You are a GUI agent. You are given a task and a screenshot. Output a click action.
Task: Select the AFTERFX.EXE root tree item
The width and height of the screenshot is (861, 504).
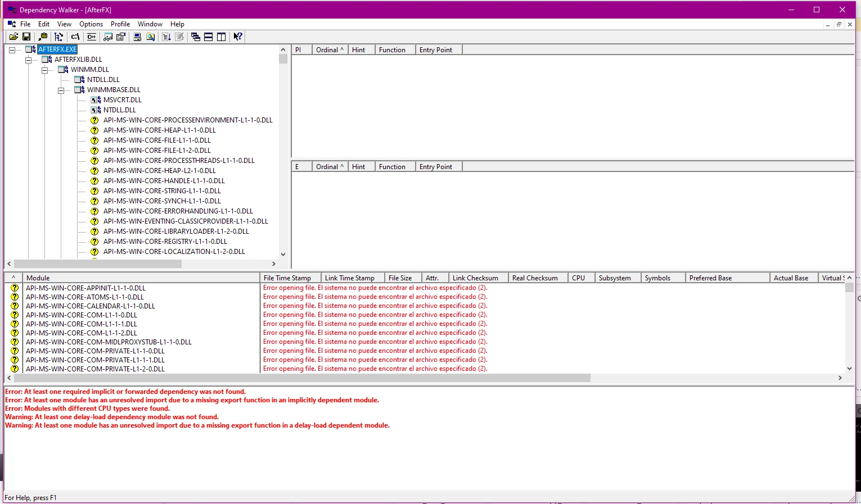57,49
